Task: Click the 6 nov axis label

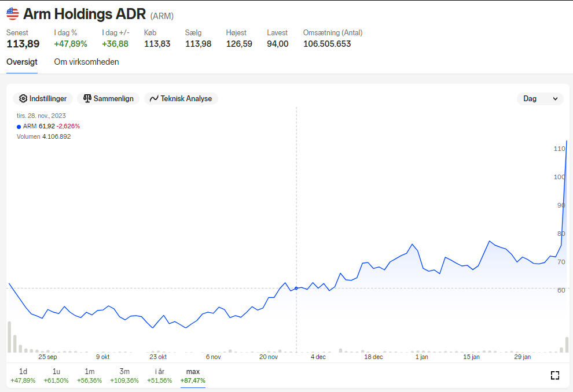Action: click(x=214, y=357)
